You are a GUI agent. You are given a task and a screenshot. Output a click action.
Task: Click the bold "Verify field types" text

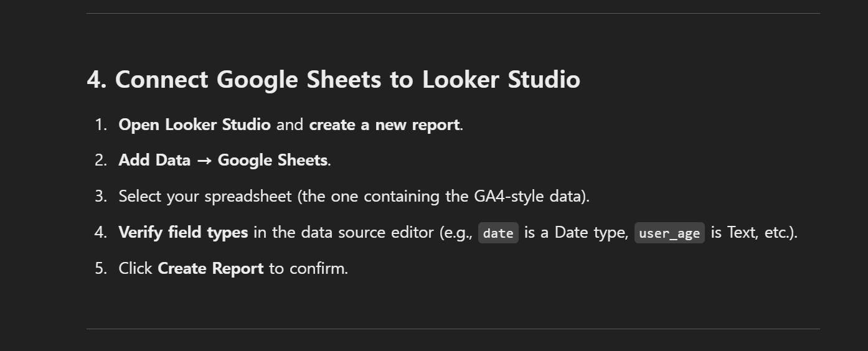click(183, 232)
